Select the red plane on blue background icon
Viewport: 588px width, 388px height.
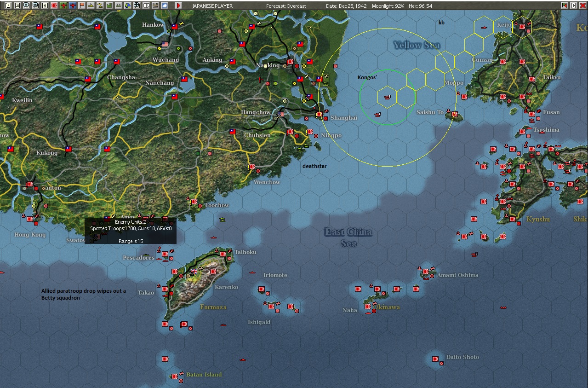click(73, 6)
